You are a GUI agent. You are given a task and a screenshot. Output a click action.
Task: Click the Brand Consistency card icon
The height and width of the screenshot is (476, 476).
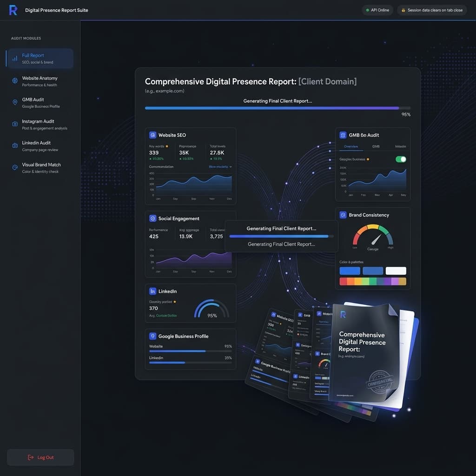click(343, 215)
